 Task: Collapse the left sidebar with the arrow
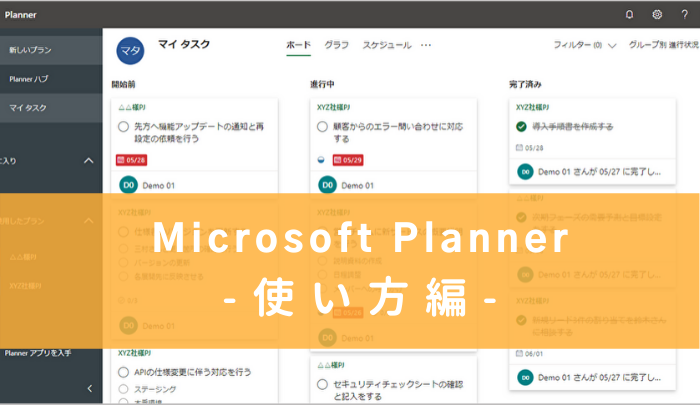(x=90, y=388)
